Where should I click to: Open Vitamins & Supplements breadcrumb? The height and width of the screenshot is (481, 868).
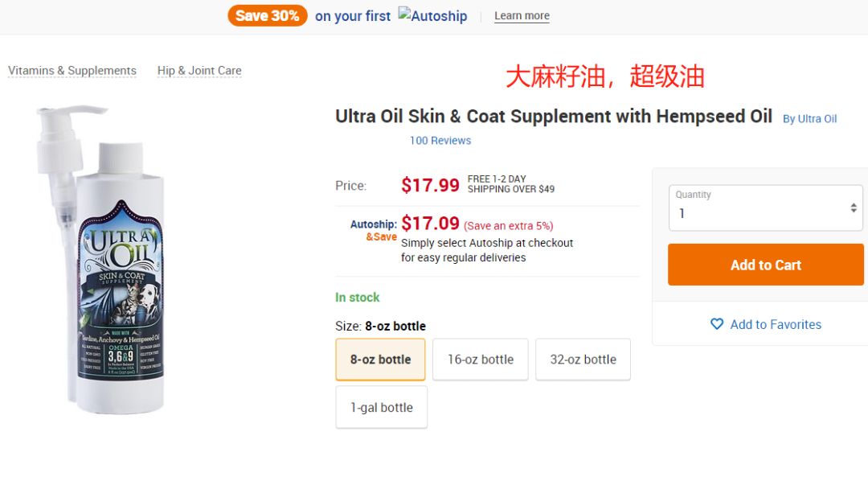coord(72,71)
